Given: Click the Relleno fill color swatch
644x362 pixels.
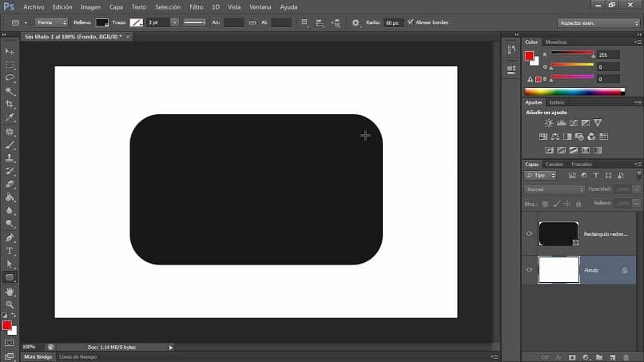Looking at the screenshot, I should click(101, 22).
